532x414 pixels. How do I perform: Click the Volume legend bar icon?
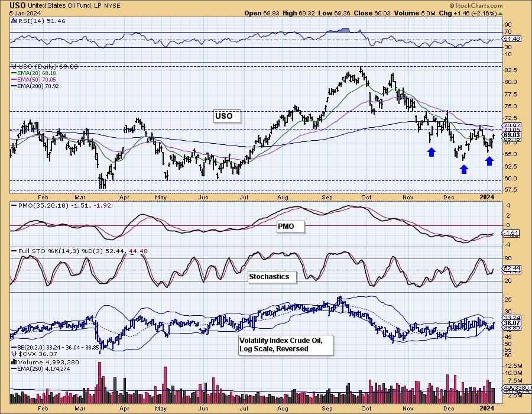tap(14, 362)
